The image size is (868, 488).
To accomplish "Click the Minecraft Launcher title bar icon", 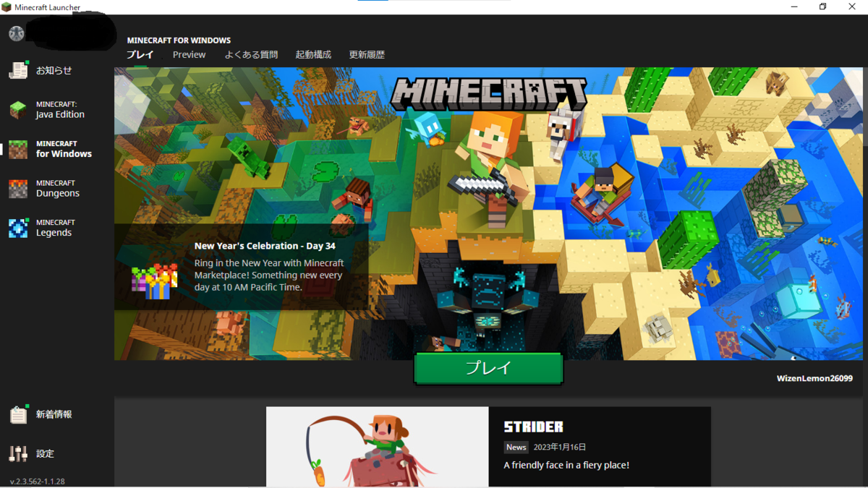I will point(7,7).
